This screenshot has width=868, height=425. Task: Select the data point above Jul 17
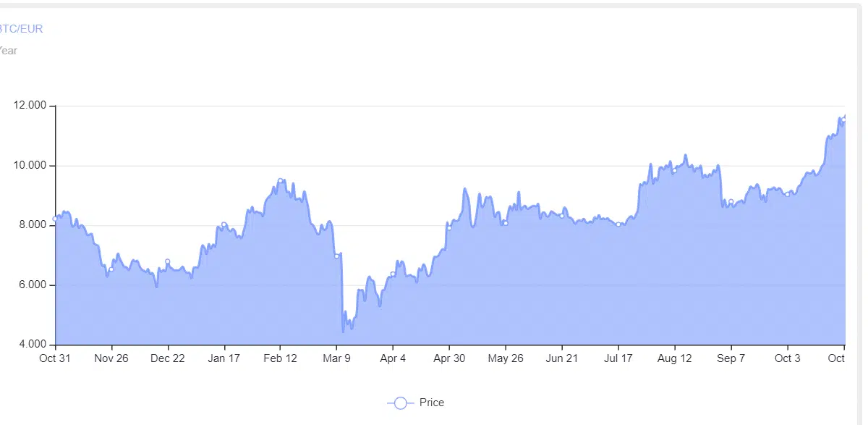(x=618, y=224)
